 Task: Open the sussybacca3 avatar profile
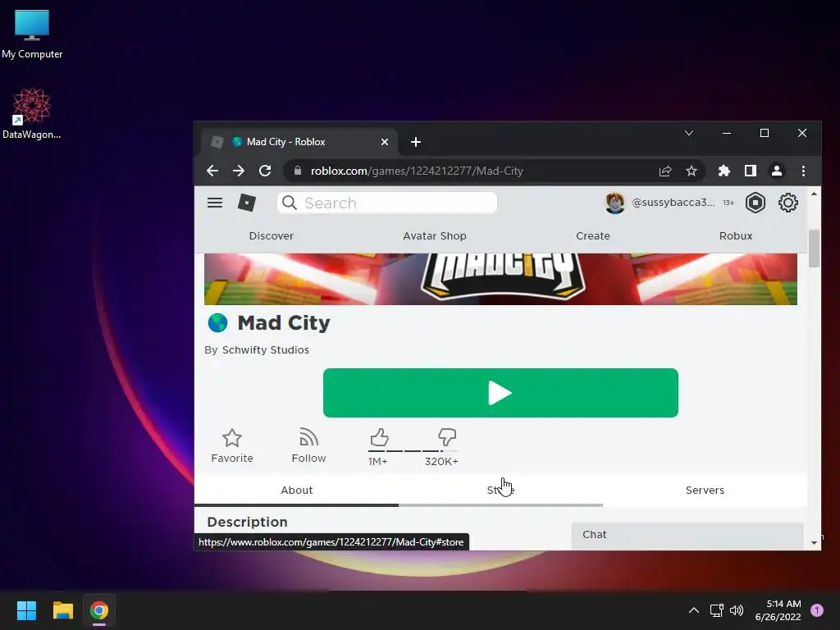(615, 203)
